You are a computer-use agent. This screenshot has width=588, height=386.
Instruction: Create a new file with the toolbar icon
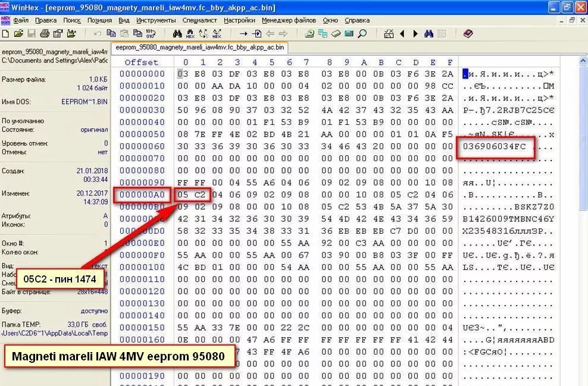click(5, 34)
